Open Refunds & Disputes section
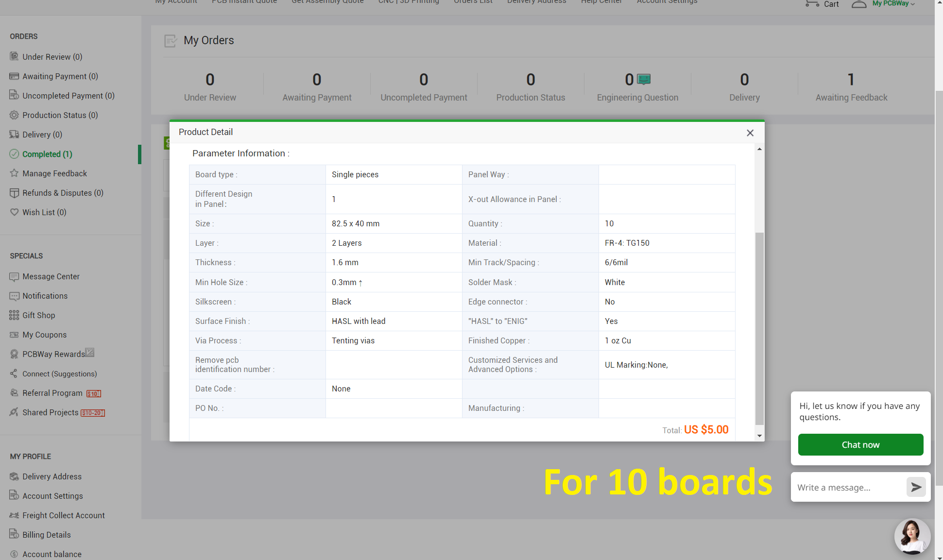The image size is (943, 560). click(x=63, y=193)
